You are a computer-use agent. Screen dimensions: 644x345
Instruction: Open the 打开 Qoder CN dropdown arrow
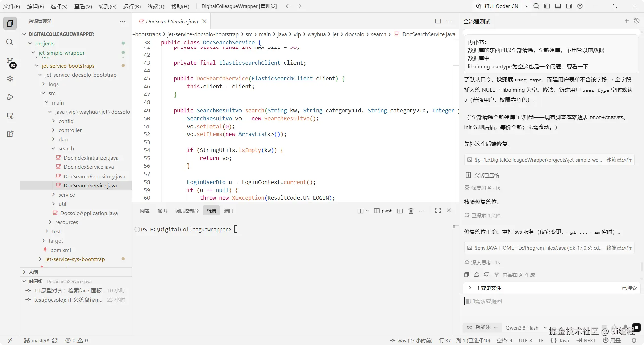click(527, 6)
